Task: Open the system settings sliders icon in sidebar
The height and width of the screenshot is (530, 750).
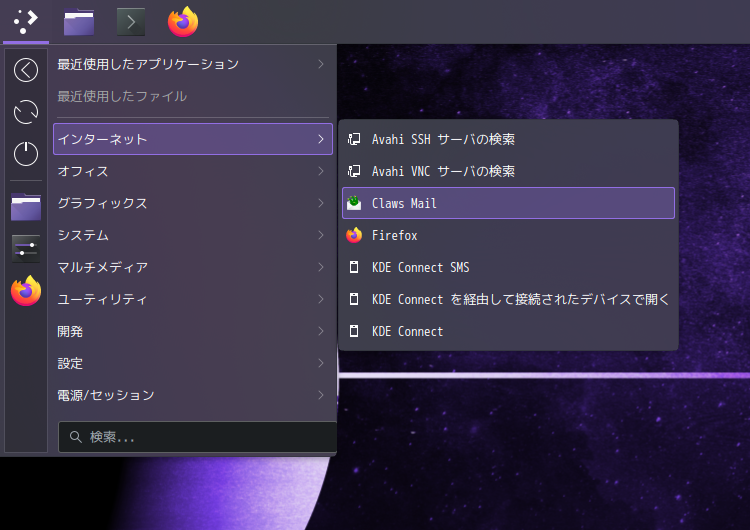Action: (x=26, y=249)
